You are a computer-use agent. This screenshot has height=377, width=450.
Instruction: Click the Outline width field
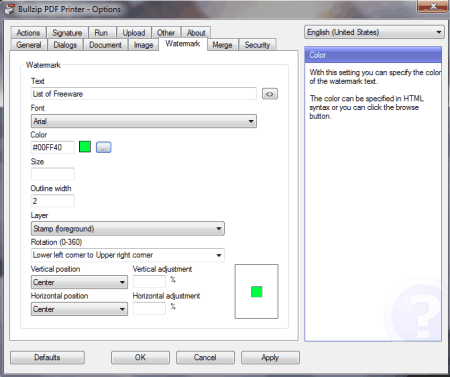pos(53,201)
